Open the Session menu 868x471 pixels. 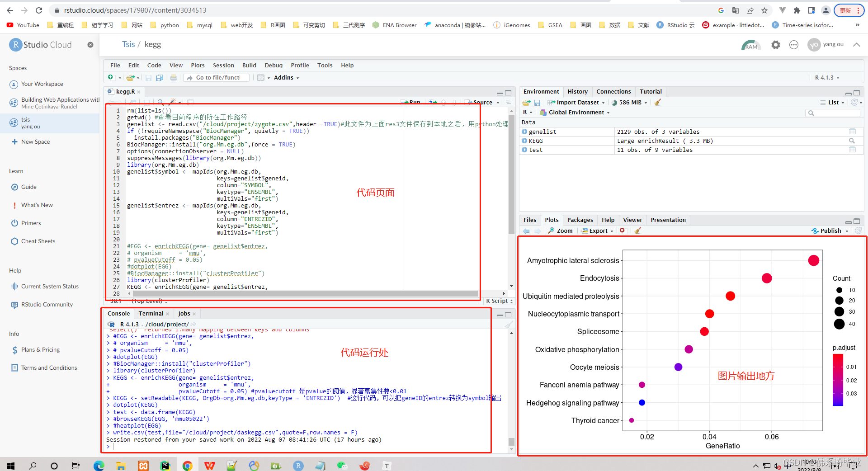223,65
